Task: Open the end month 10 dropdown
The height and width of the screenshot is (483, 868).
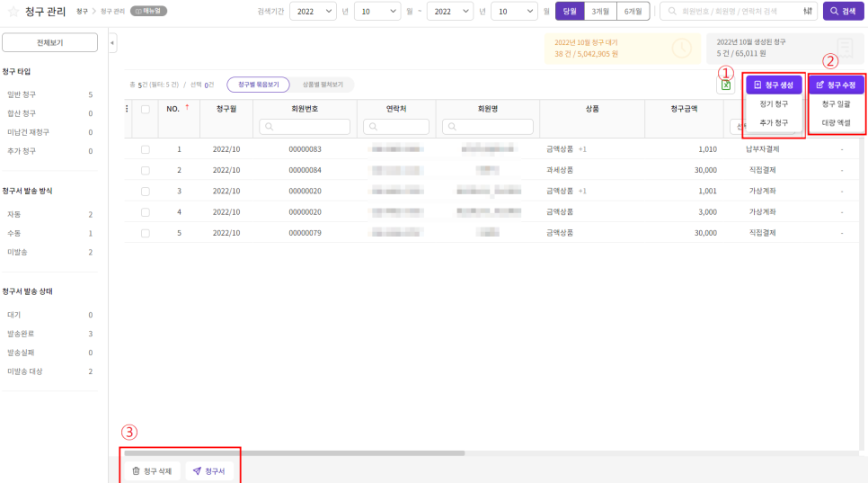Action: tap(514, 11)
